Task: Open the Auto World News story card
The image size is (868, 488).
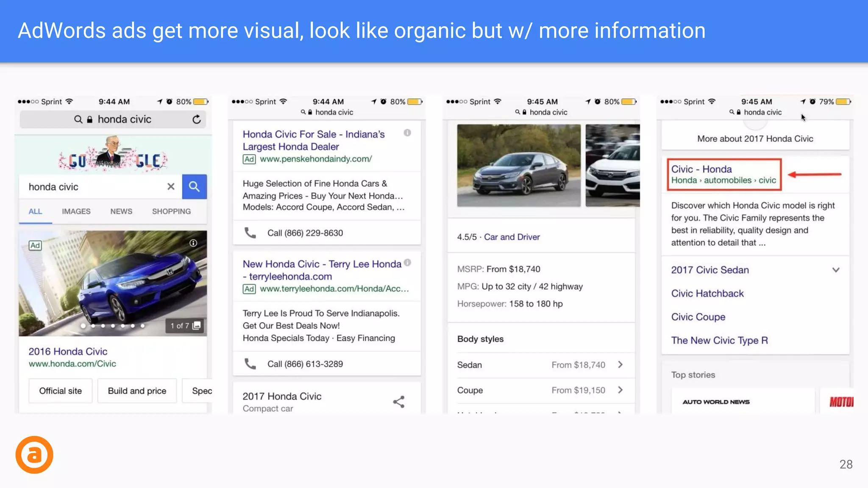Action: click(743, 401)
